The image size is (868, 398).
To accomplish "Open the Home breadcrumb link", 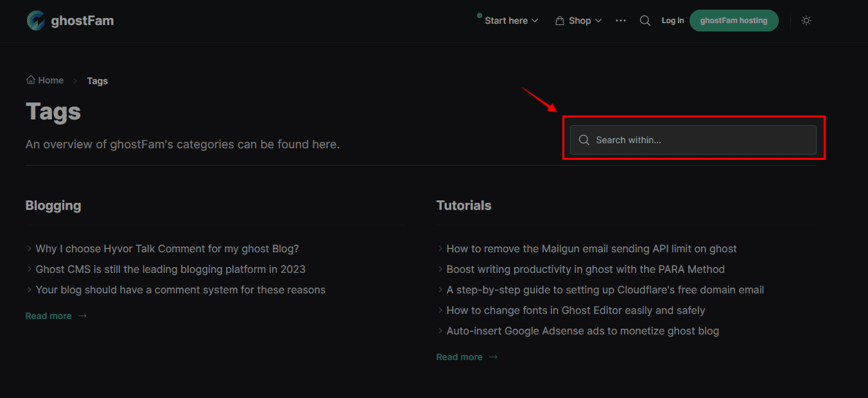I will (50, 80).
